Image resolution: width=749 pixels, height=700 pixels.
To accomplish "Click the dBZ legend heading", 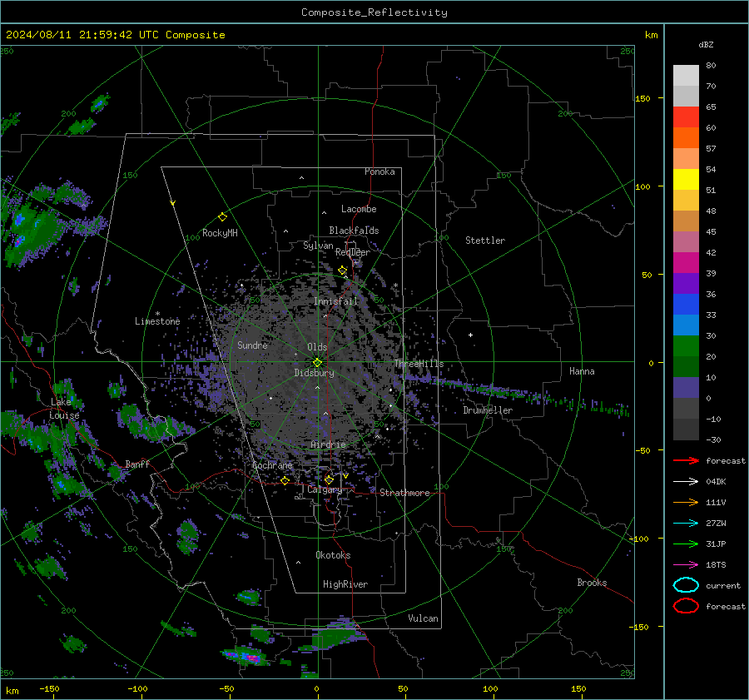I will pos(706,44).
